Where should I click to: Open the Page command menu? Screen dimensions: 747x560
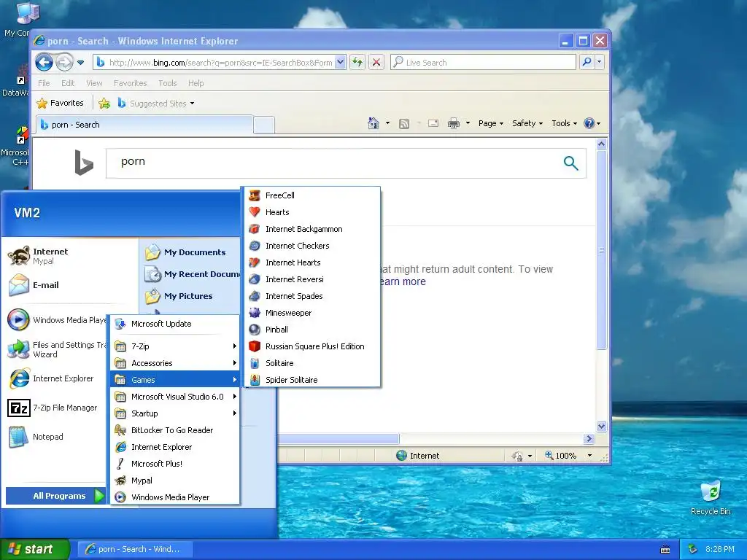[x=491, y=123]
